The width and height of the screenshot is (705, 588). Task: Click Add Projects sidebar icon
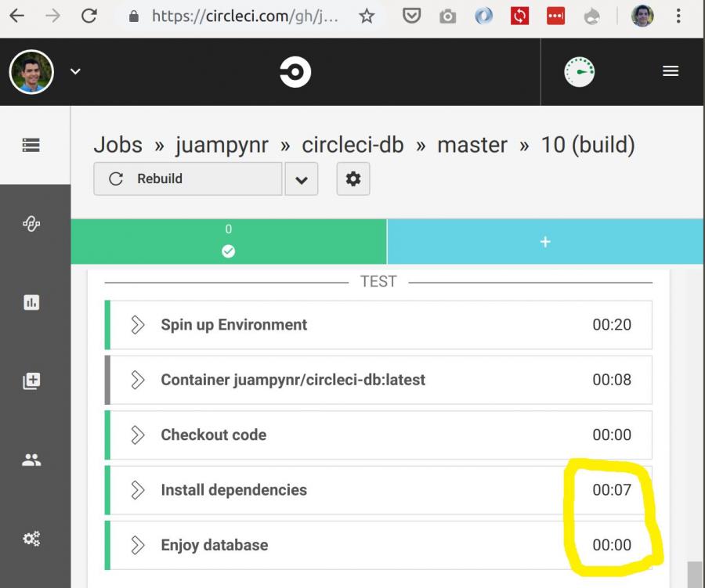point(31,381)
